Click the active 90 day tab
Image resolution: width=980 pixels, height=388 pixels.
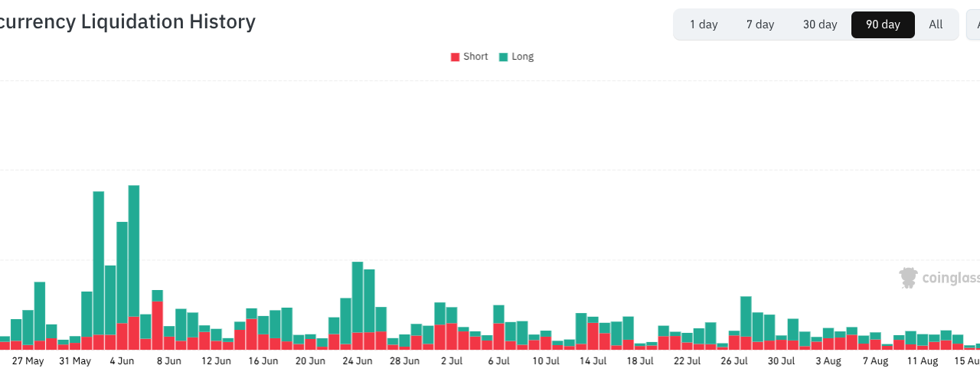pos(883,24)
